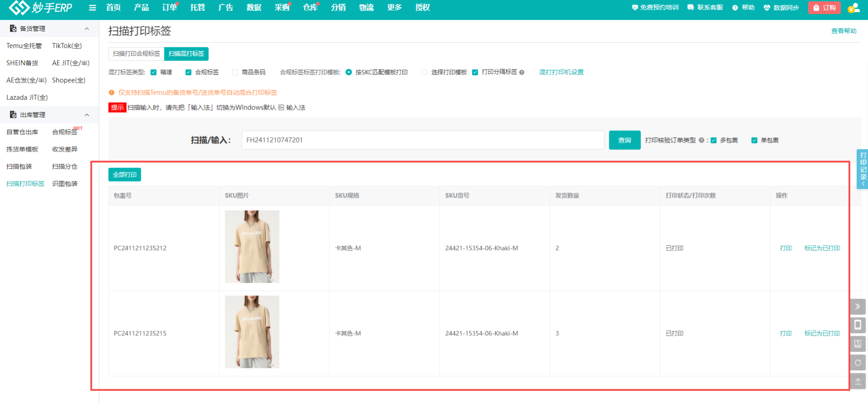The width and height of the screenshot is (868, 404).
Task: Toggle the 打印分隔标签 checkbox
Action: pyautogui.click(x=475, y=72)
